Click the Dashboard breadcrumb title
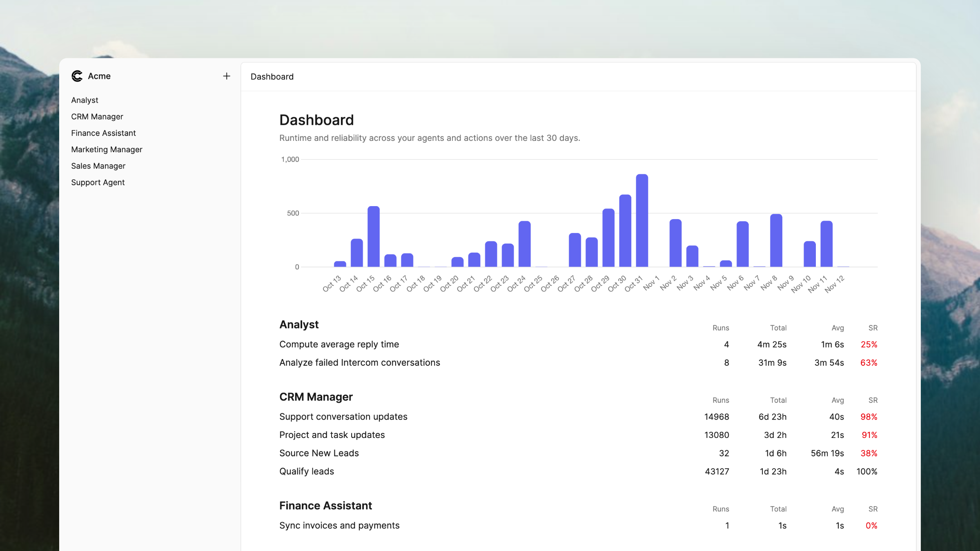Viewport: 980px width, 551px height. pos(272,77)
